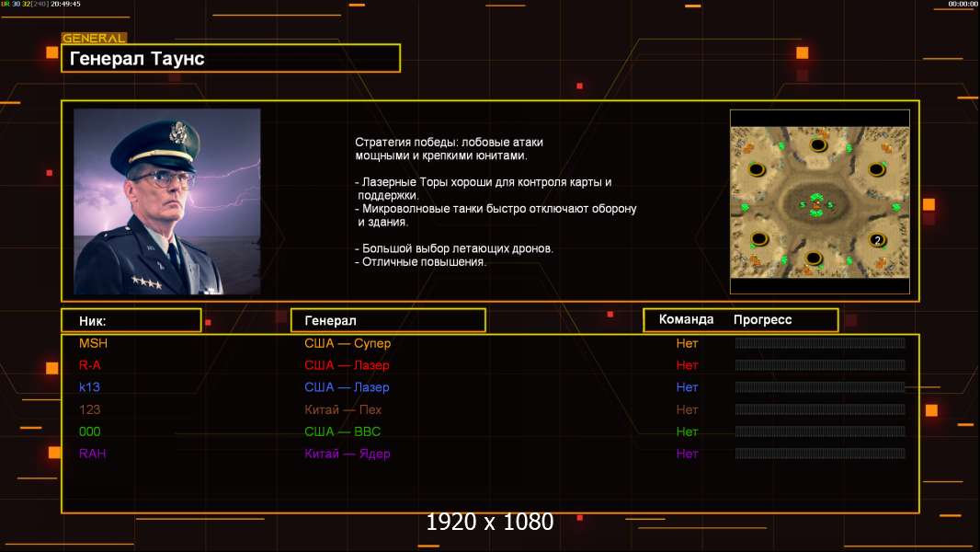
Task: Click k13's team value 'Нет'
Action: coord(687,387)
